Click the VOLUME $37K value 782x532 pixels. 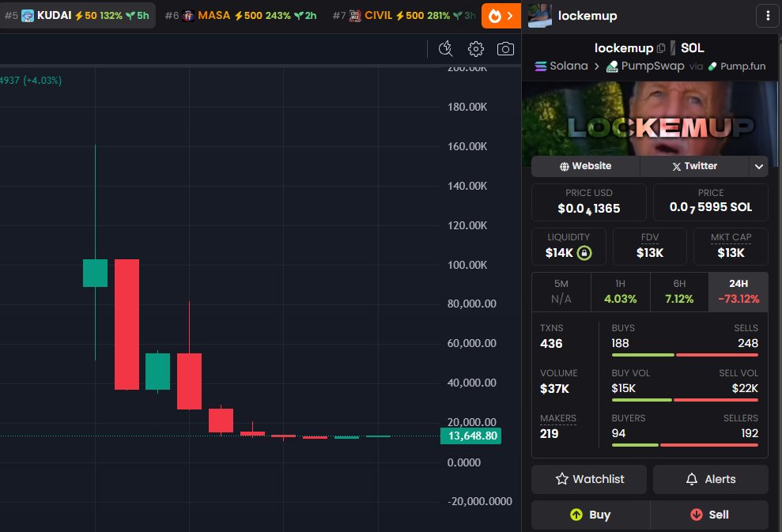[554, 388]
